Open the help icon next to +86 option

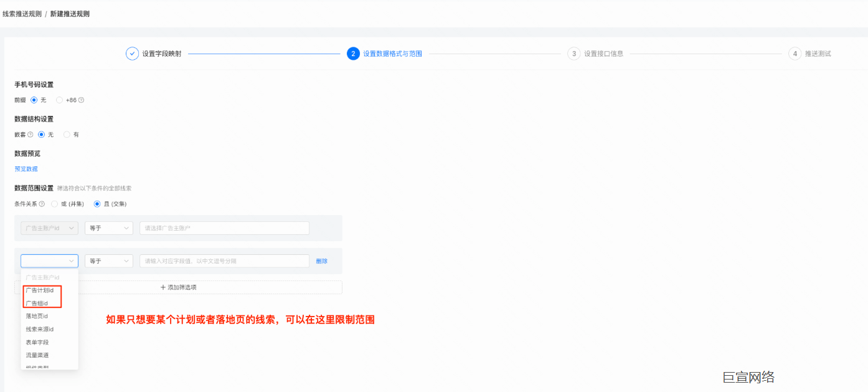tap(81, 100)
